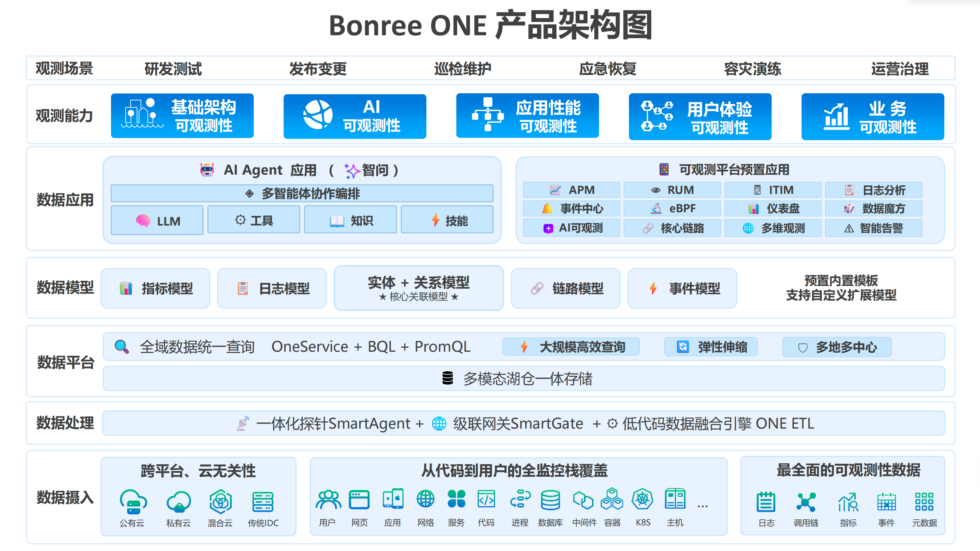The image size is (980, 551).
Task: Click the 日志 log notepad icon
Action: click(x=766, y=502)
